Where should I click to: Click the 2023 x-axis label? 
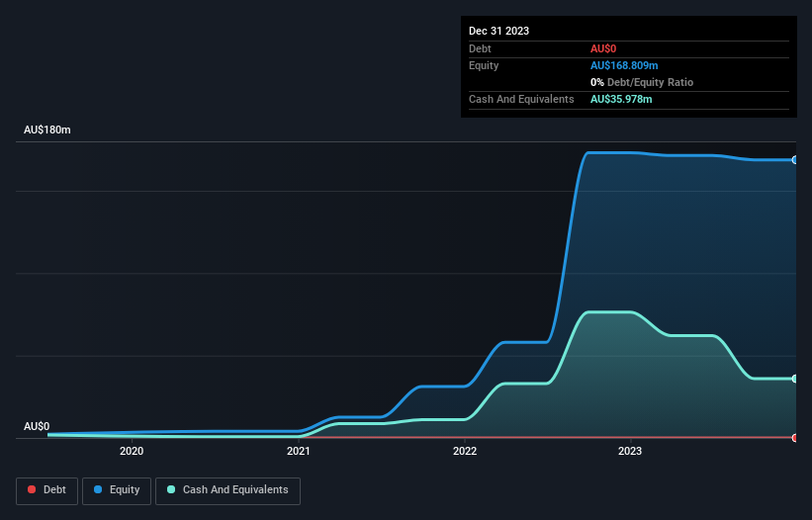(x=630, y=451)
